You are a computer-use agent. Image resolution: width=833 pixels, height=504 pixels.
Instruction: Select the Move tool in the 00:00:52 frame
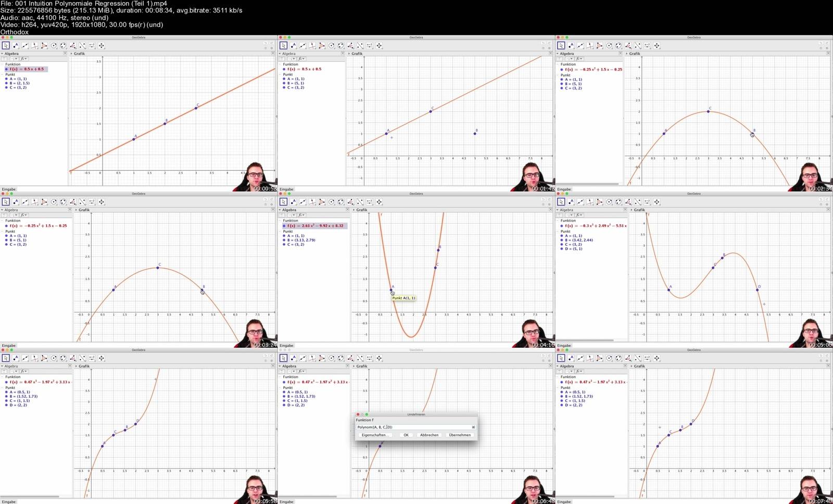6,46
